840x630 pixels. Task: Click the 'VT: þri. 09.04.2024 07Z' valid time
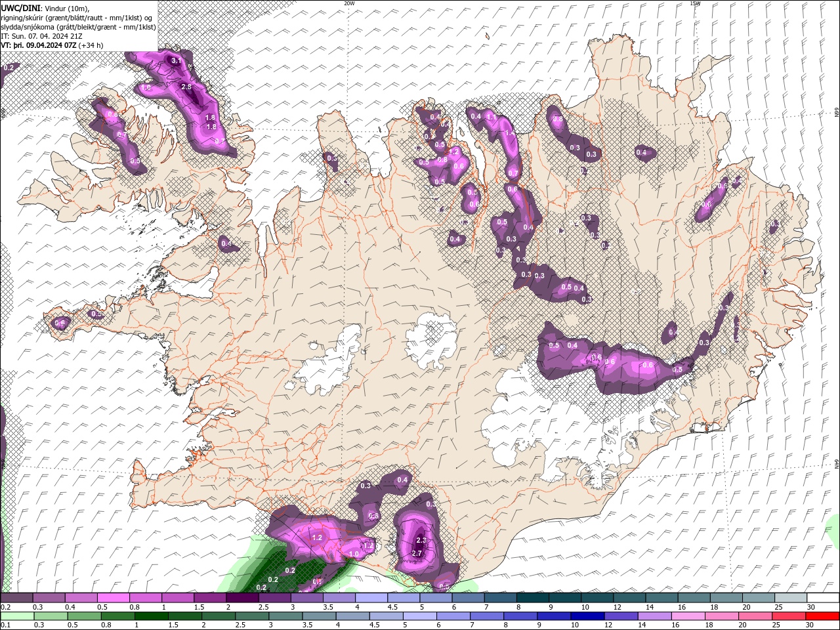[x=39, y=45]
